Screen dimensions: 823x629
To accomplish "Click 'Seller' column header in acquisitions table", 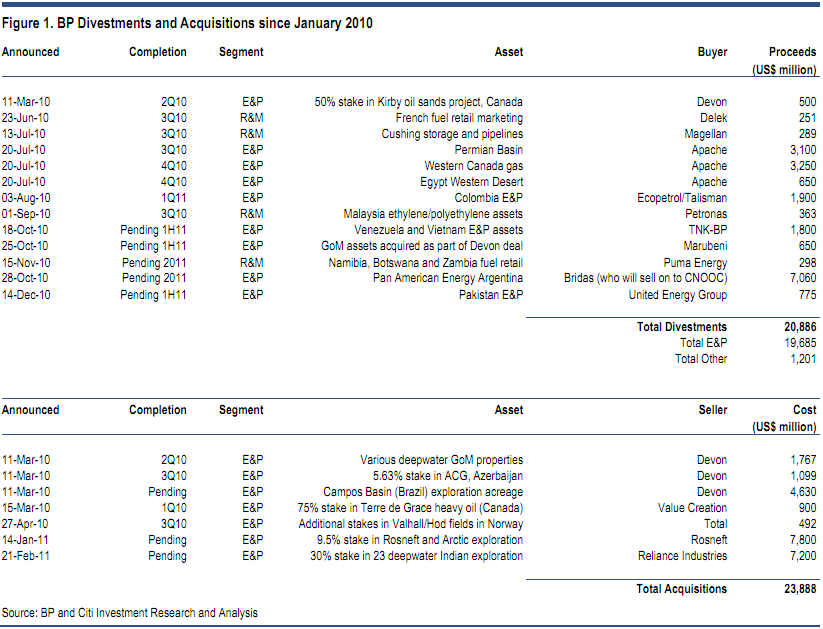I will coord(713,410).
